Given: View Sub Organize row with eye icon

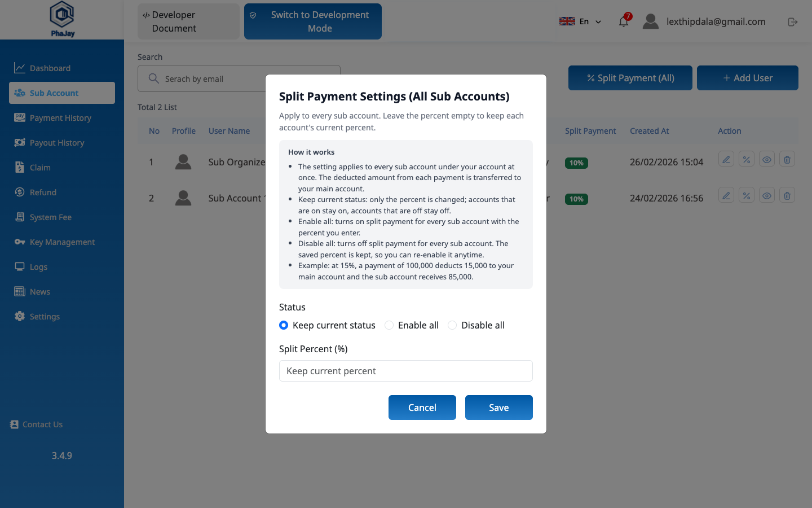Looking at the screenshot, I should 767,159.
